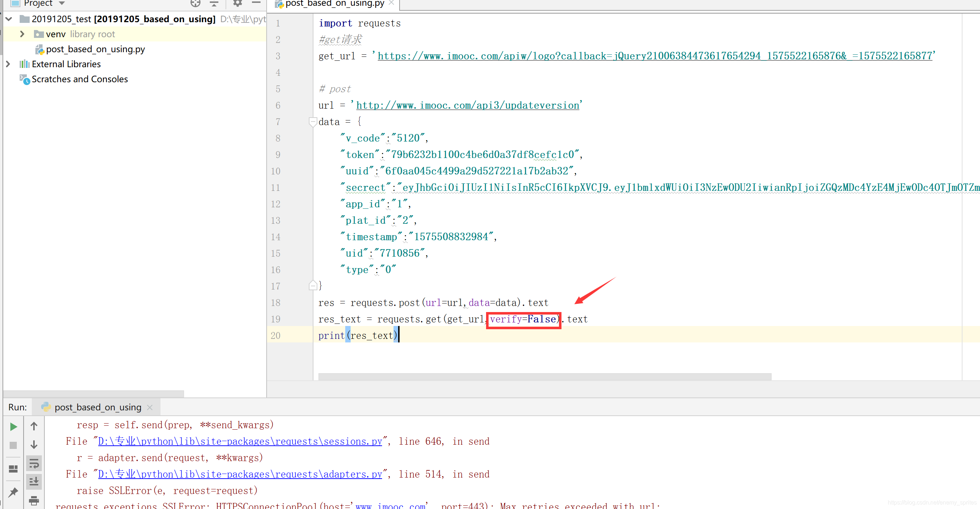Click Collapse All icon in Project panel
This screenshot has width=980, height=509.
[214, 4]
